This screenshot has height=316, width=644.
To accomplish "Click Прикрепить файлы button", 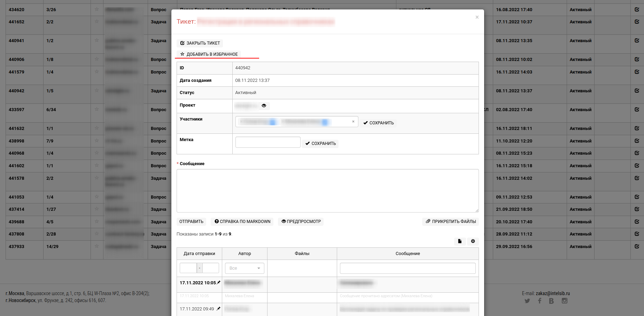I will (x=450, y=222).
